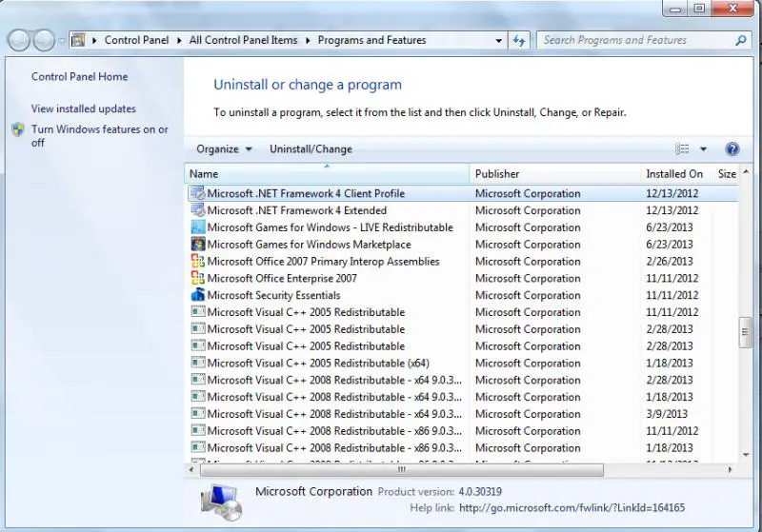Open the Organize menu
This screenshot has width=762, height=532.
tap(224, 149)
